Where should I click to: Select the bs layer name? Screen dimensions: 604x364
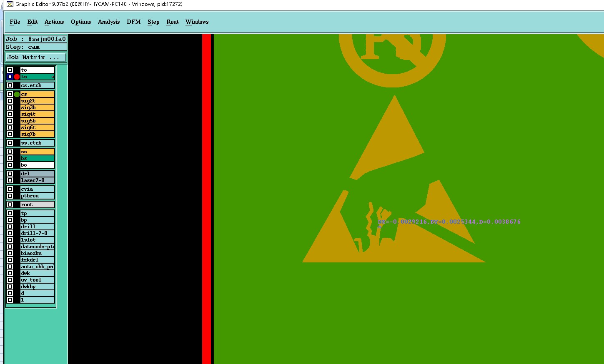(x=38, y=158)
